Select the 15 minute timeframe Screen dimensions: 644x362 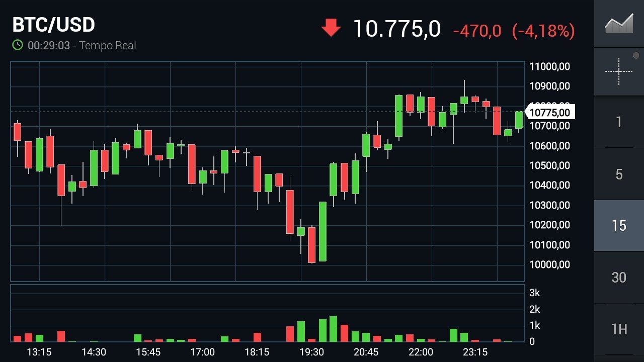click(619, 226)
